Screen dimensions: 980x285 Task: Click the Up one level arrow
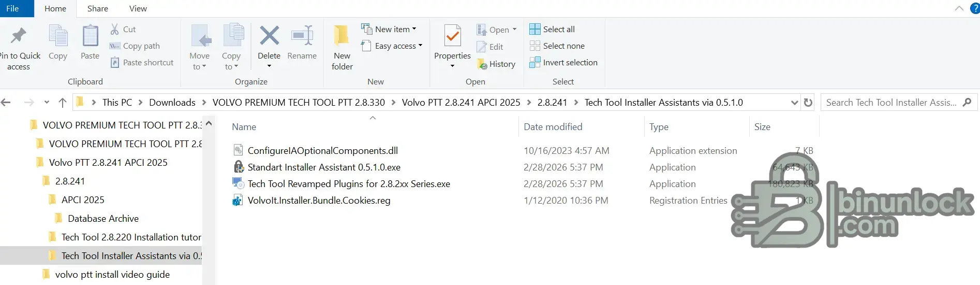(63, 103)
